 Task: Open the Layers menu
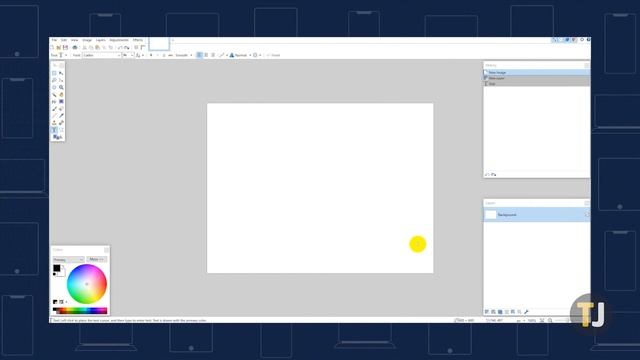click(100, 40)
